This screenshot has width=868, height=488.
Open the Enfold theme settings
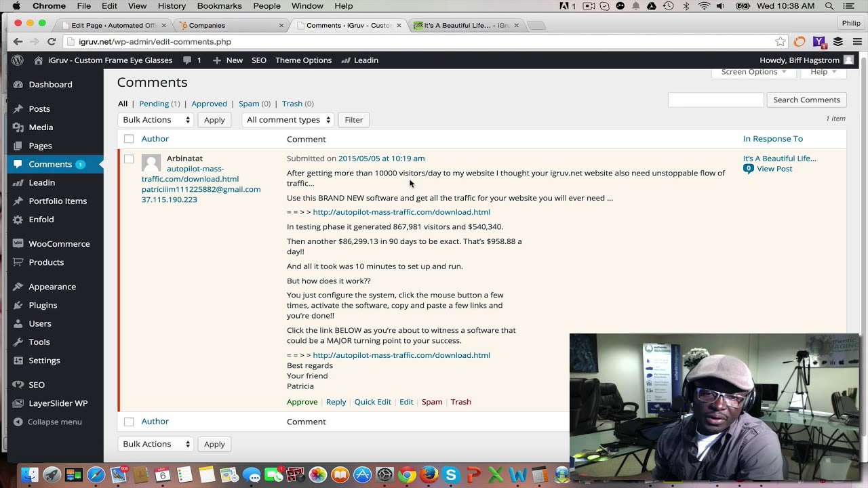point(41,220)
